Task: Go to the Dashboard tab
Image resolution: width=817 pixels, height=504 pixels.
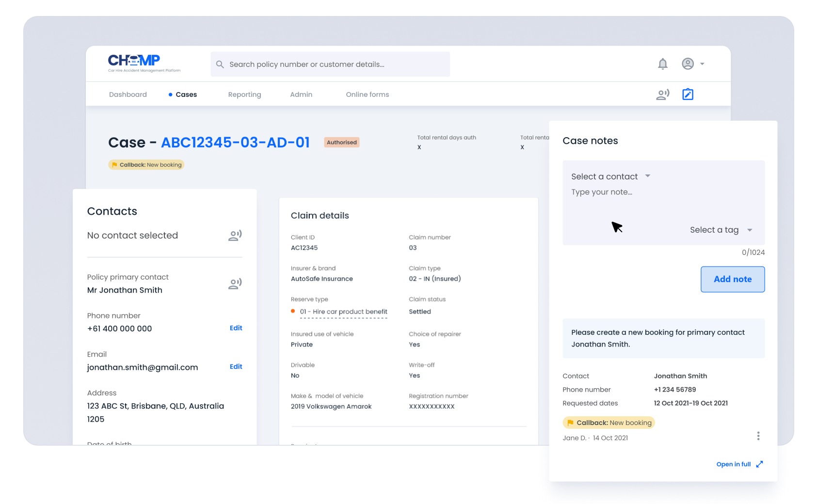Action: [128, 94]
